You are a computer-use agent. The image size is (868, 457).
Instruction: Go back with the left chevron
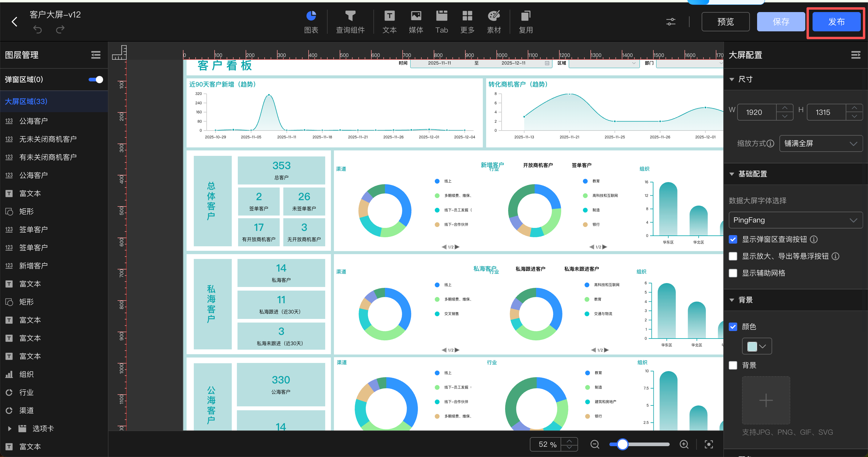[14, 22]
